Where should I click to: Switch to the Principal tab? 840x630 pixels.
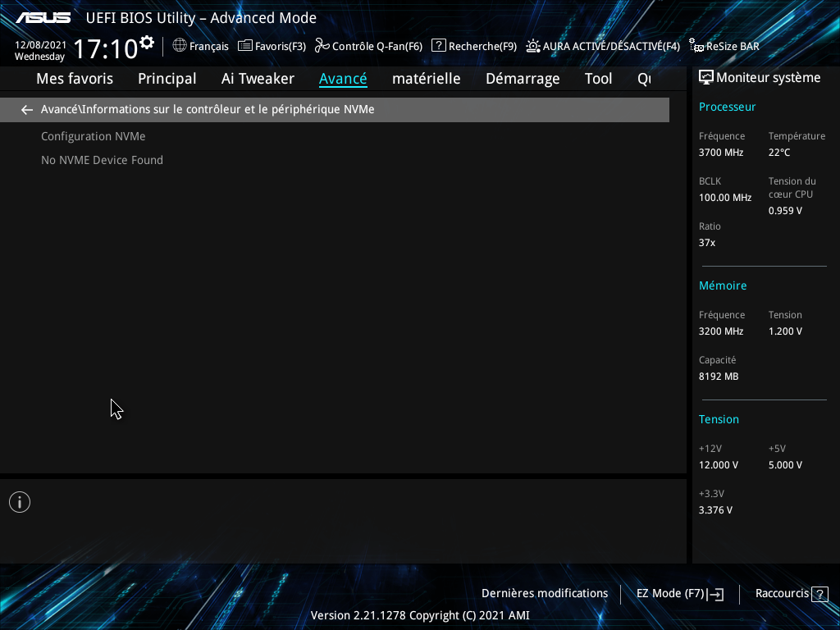tap(167, 79)
